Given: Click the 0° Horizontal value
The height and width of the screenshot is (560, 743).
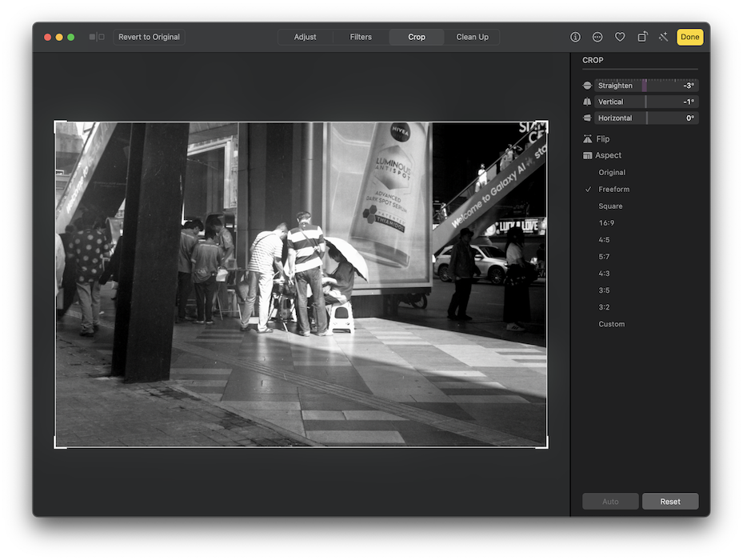Looking at the screenshot, I should (690, 118).
